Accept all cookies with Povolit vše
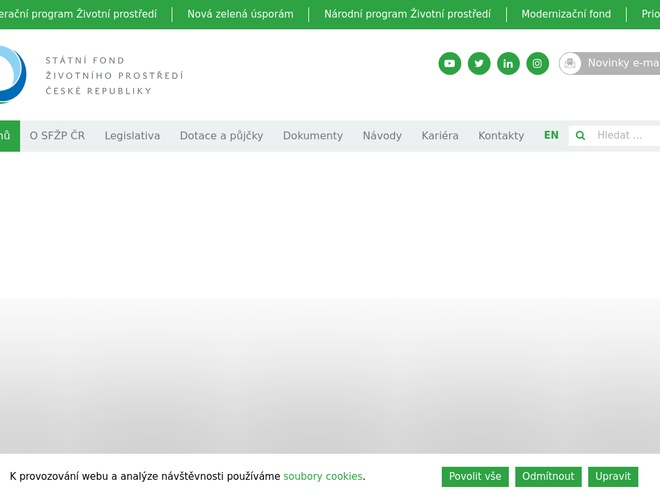The image size is (660, 500). [475, 477]
